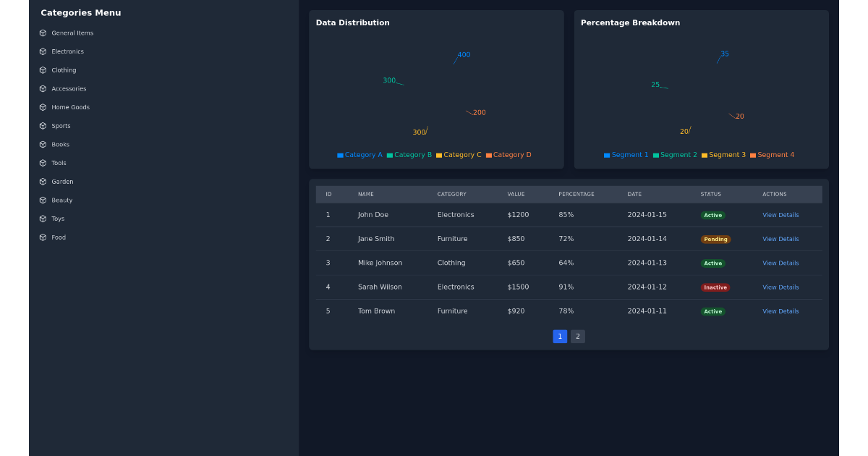
Task: Click the Pending status badge for Jane Smith
Action: click(x=715, y=240)
